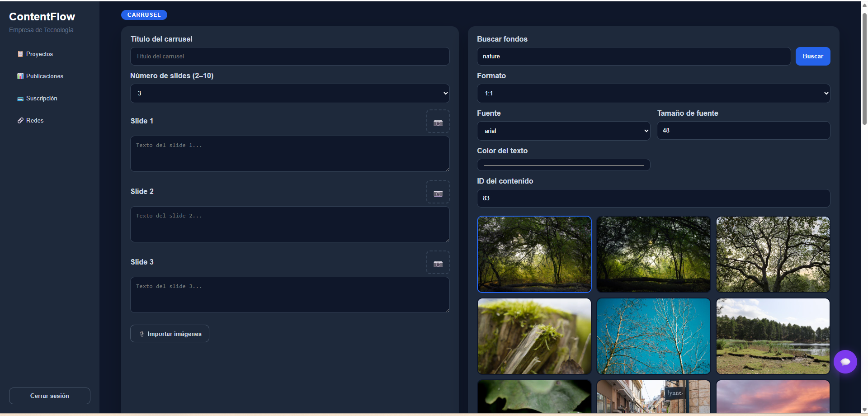Click the scrollbar down arrow
This screenshot has width=868, height=416.
tap(864, 410)
